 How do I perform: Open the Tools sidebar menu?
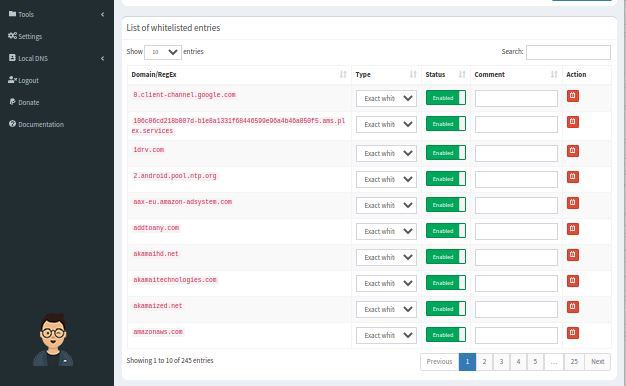pos(57,14)
